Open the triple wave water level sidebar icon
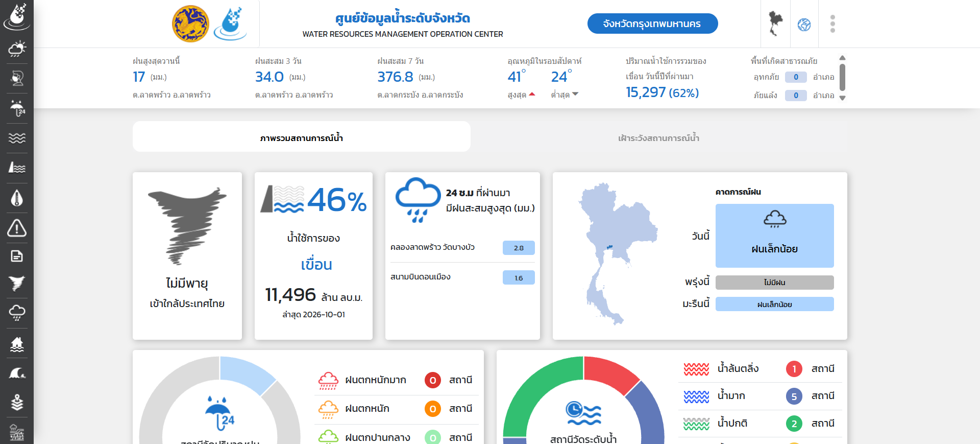This screenshot has height=444, width=980. (x=17, y=138)
